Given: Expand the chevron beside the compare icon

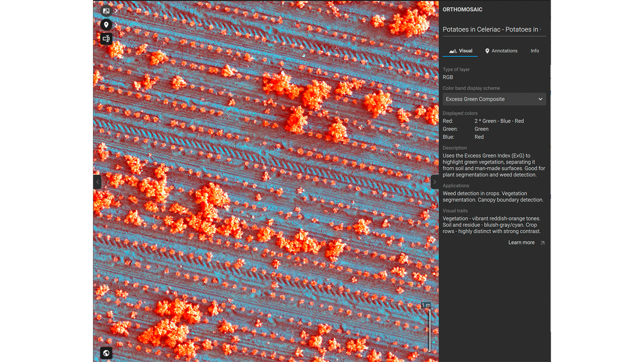Looking at the screenshot, I should (116, 11).
